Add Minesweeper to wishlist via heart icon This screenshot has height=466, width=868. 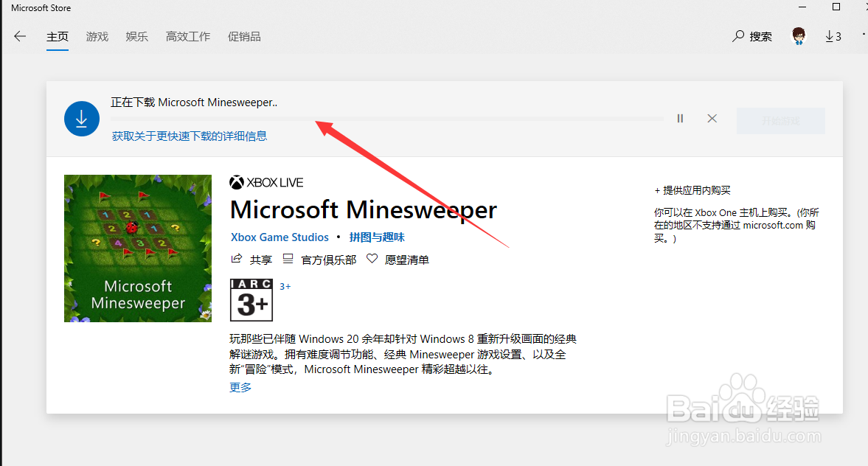point(372,259)
